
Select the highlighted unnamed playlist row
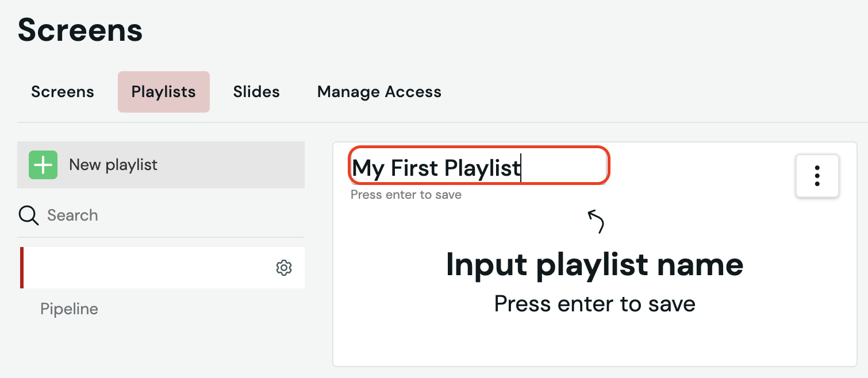tap(162, 268)
